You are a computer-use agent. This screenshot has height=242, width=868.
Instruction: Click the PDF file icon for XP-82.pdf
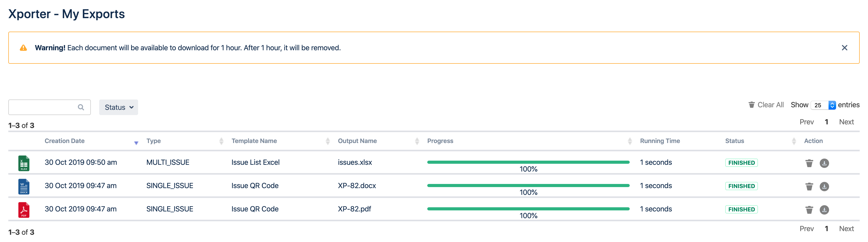click(24, 210)
